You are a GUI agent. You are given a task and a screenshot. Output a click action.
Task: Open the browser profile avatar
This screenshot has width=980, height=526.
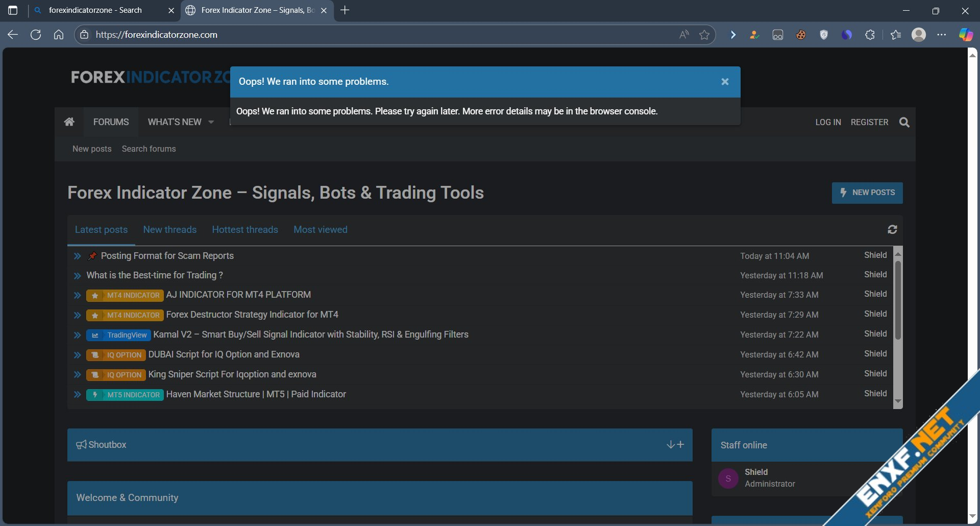point(919,35)
